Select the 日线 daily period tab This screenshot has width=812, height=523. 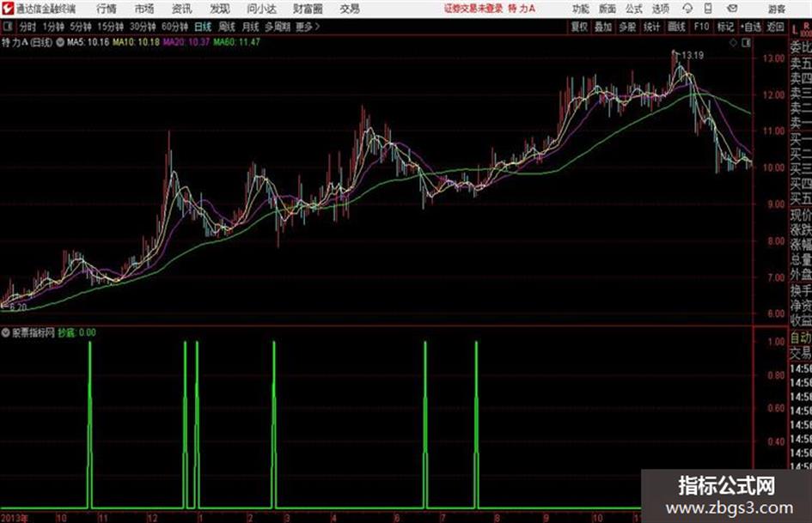point(203,27)
